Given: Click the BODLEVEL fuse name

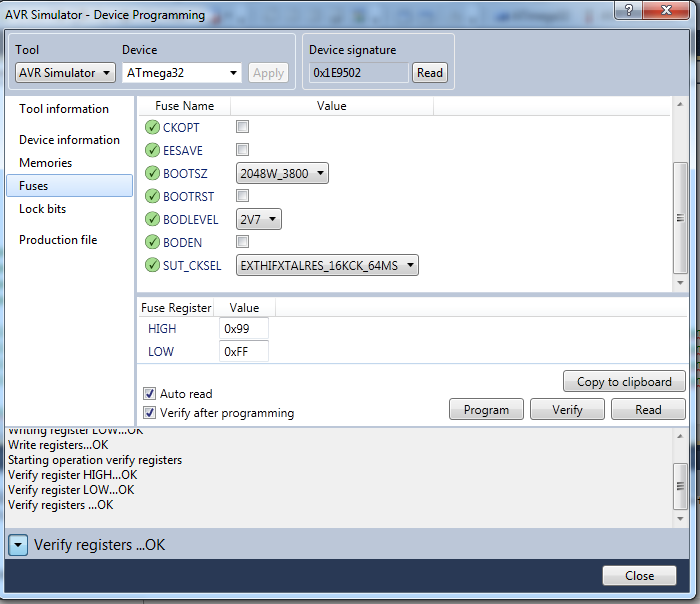Looking at the screenshot, I should coord(191,220).
